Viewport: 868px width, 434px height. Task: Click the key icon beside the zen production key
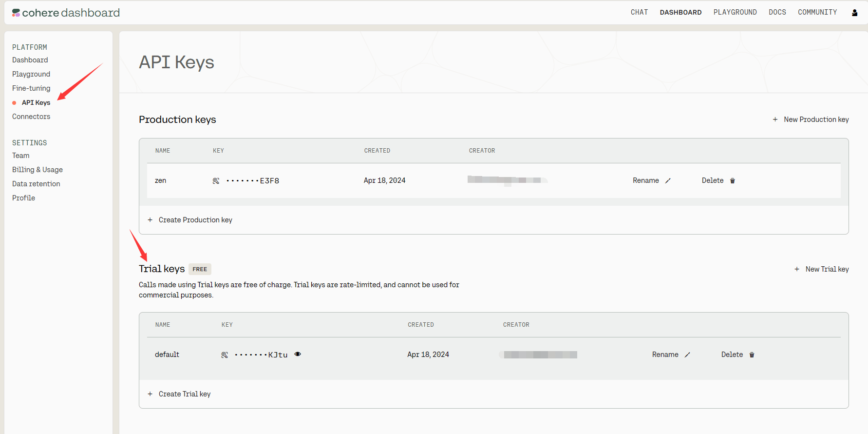(x=216, y=181)
